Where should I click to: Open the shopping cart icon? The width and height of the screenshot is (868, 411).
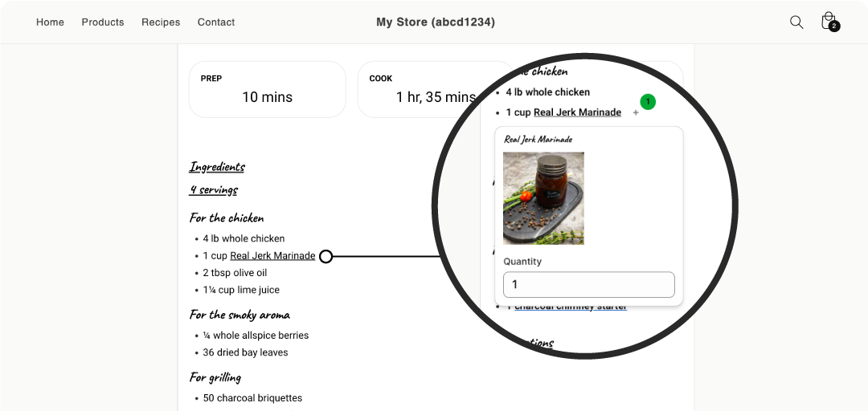click(829, 22)
